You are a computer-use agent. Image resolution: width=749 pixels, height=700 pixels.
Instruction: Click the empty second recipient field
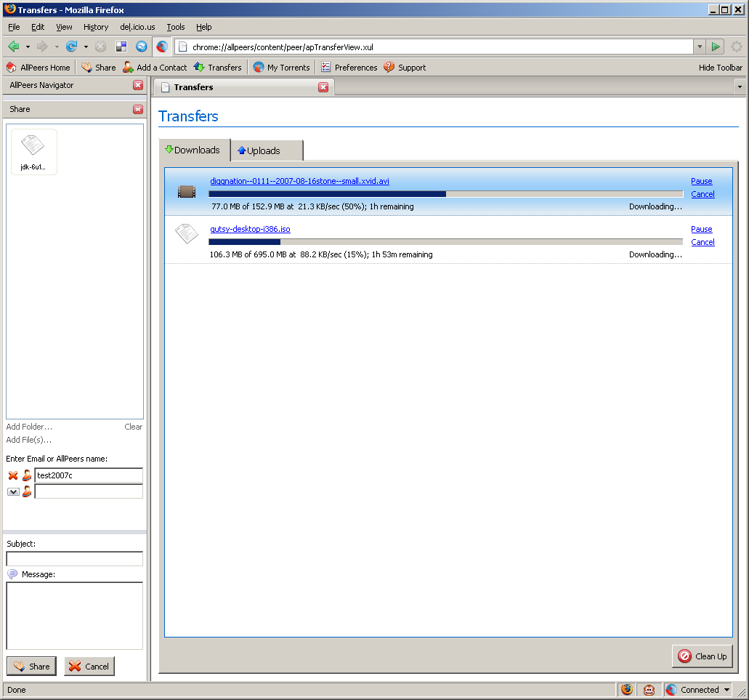tap(89, 491)
